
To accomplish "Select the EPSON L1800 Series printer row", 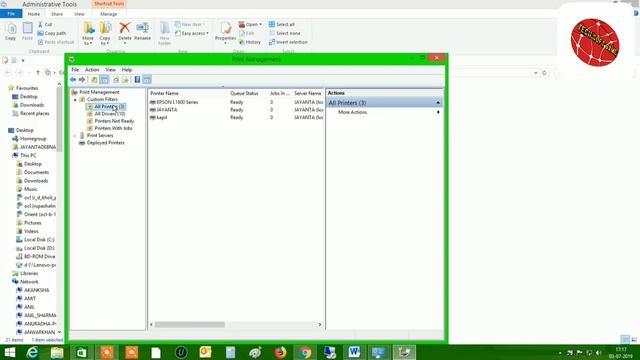I will point(236,102).
